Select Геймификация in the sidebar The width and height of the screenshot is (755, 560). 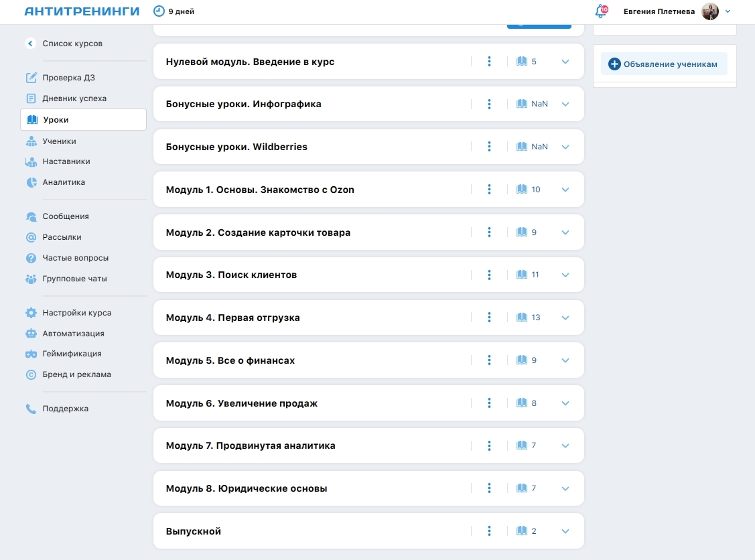(x=72, y=354)
